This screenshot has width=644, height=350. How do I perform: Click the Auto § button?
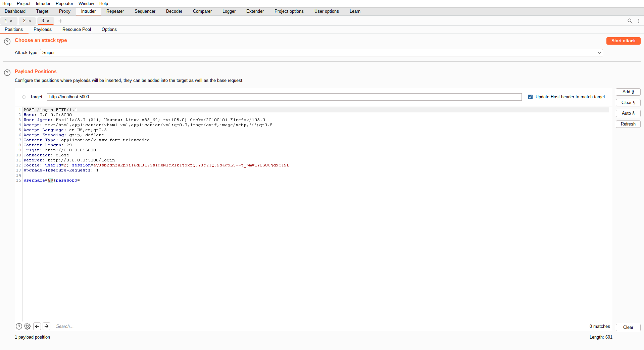coord(628,113)
